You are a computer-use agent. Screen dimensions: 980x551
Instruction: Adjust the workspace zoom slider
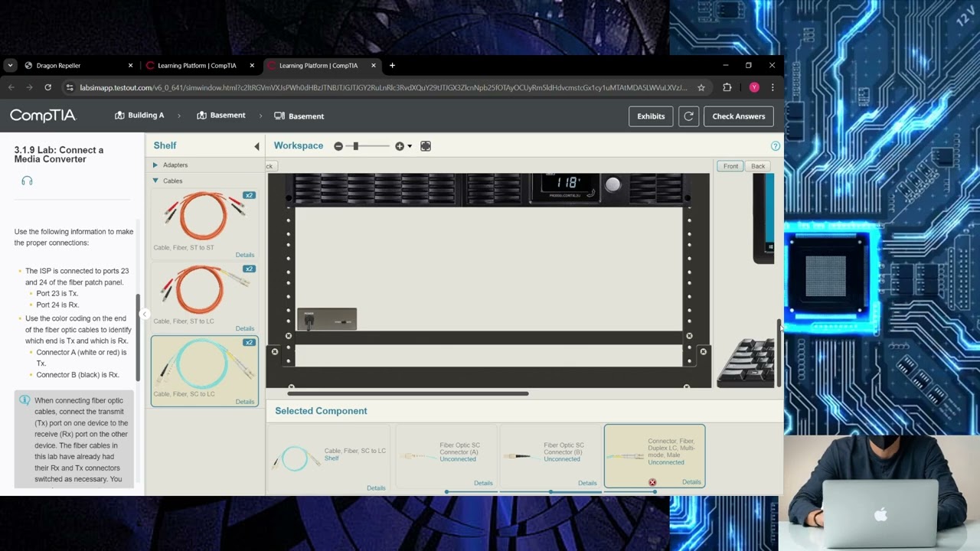pos(355,146)
